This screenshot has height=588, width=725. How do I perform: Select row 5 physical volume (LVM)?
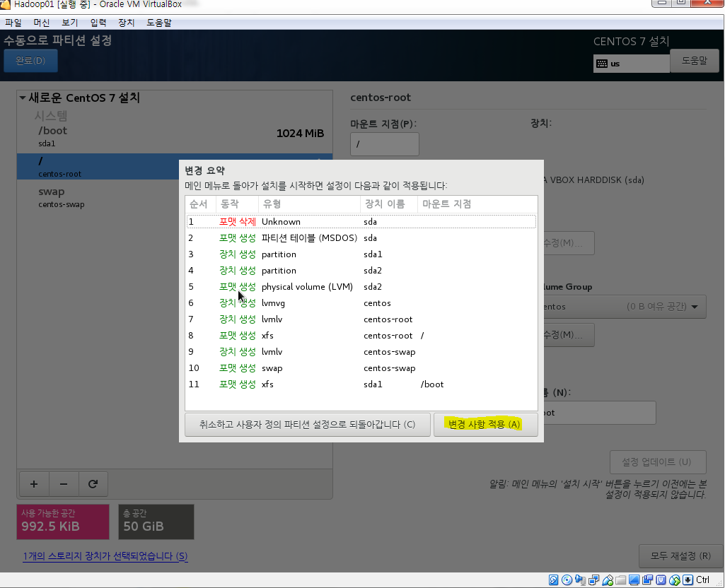tap(361, 287)
